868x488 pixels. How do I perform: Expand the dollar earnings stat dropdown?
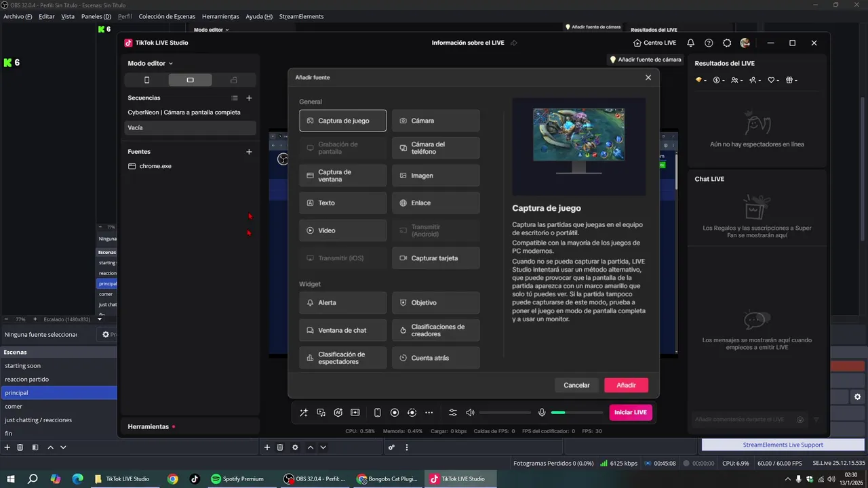(x=719, y=80)
